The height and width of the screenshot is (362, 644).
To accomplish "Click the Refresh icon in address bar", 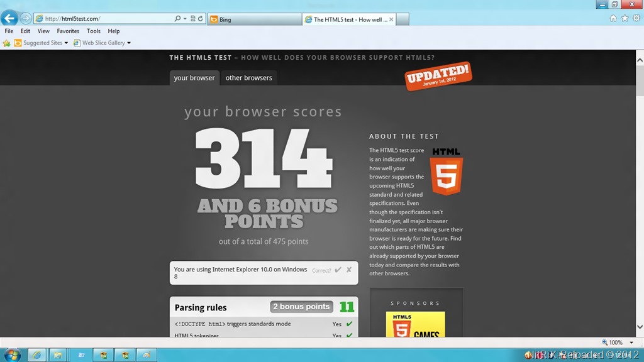I will [201, 19].
